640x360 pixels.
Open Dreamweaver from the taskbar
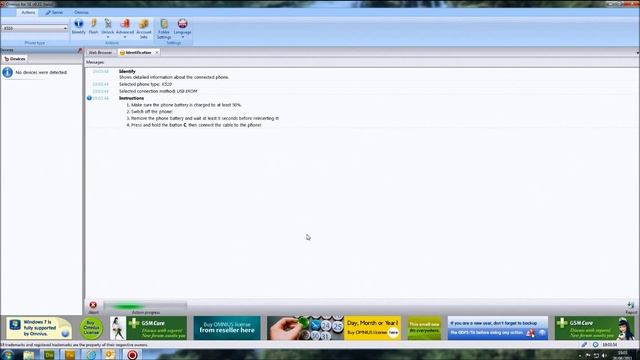[x=49, y=355]
